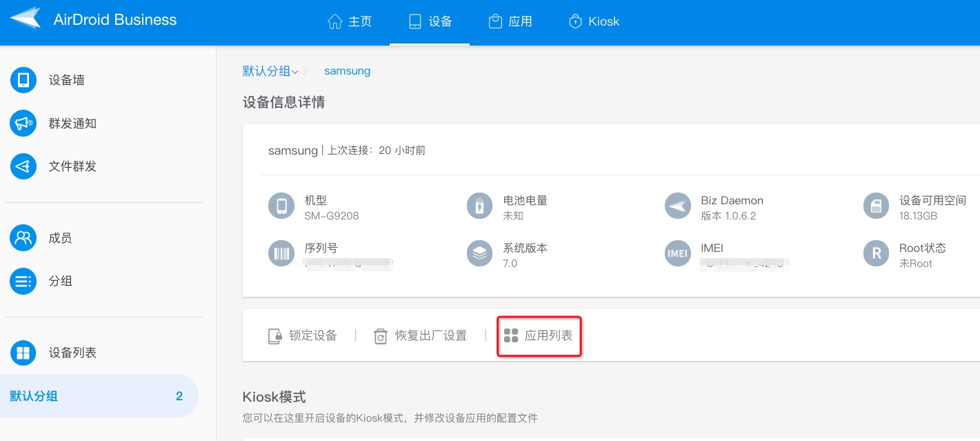This screenshot has width=980, height=441.
Task: Click the 成员 people icon
Action: pyautogui.click(x=23, y=238)
